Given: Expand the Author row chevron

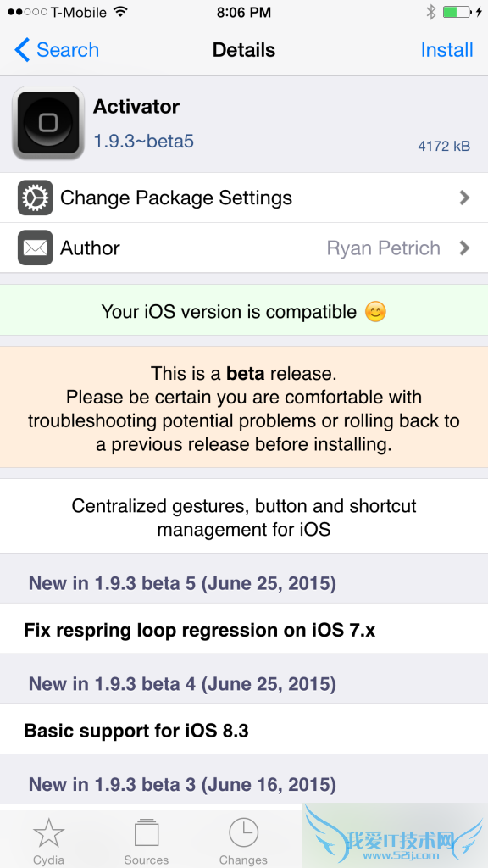Looking at the screenshot, I should pos(464,248).
